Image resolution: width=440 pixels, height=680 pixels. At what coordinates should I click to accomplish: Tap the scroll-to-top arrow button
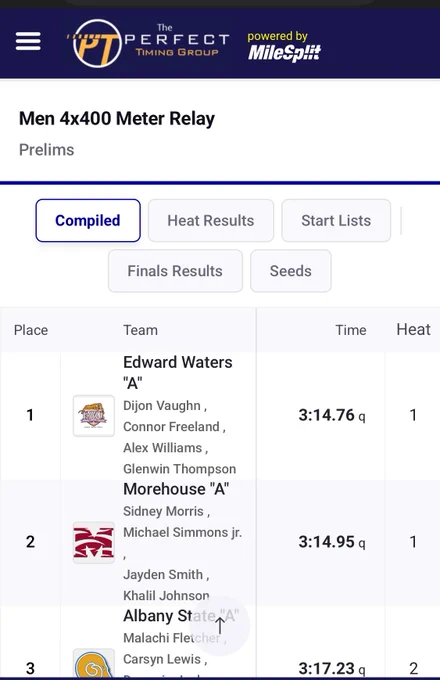pyautogui.click(x=220, y=626)
